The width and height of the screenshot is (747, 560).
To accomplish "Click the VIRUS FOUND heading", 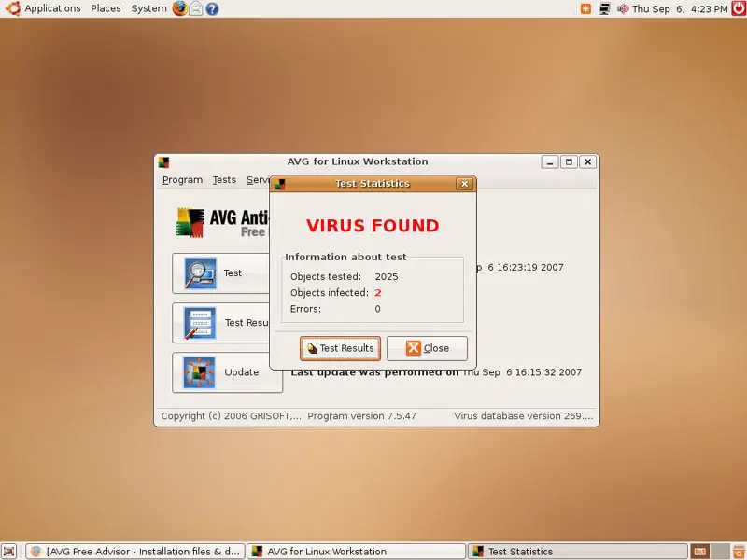I will (373, 226).
